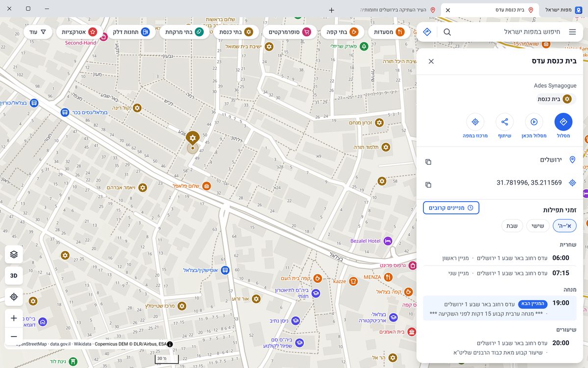Click the תלמוד תורה synagogue marker
This screenshot has width=588, height=368.
tap(386, 147)
